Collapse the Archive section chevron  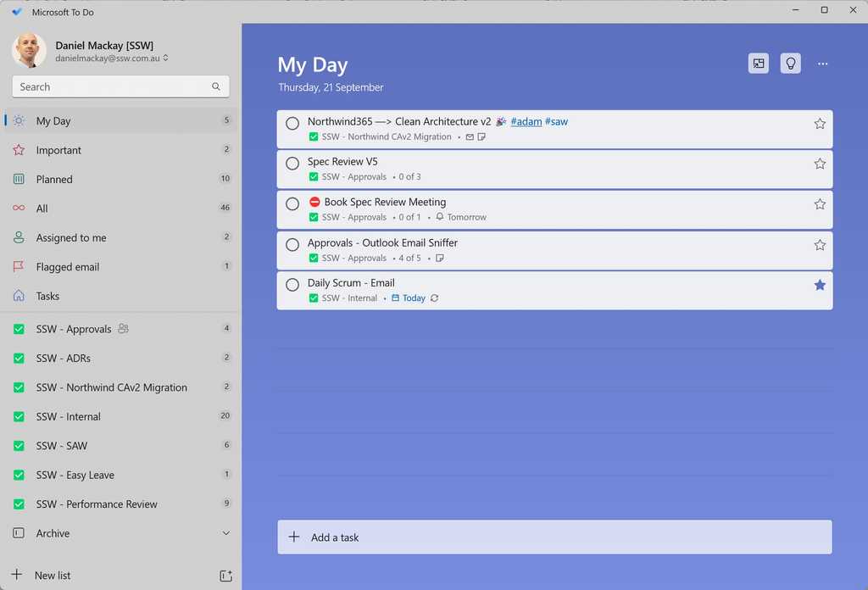[225, 533]
